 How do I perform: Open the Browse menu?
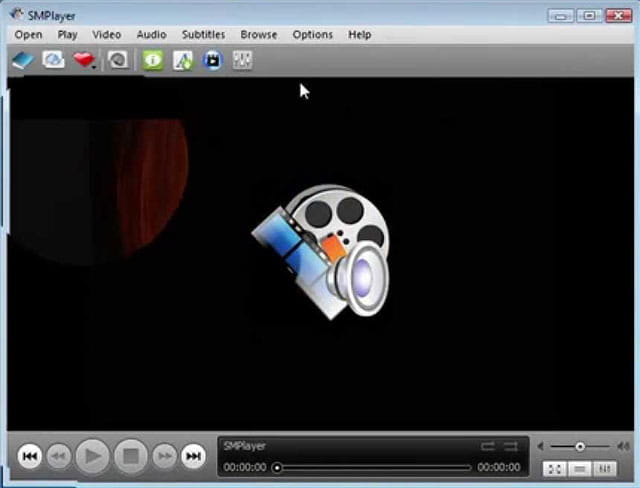click(259, 34)
